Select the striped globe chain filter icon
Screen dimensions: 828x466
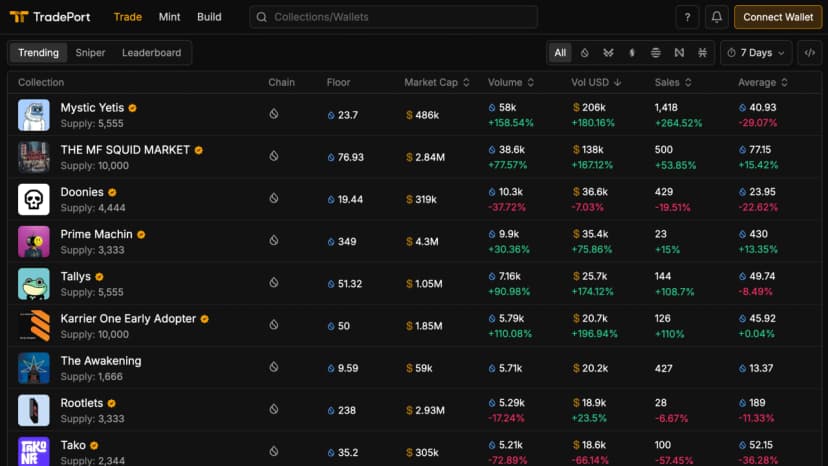coord(655,53)
